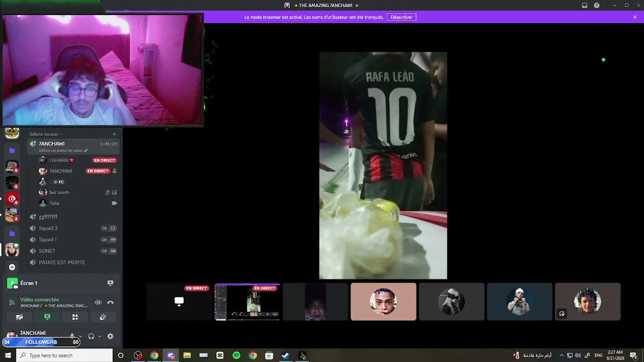Screen dimensions: 644x362
Task: Open Microsoft Store from the taskbar
Action: (269, 355)
